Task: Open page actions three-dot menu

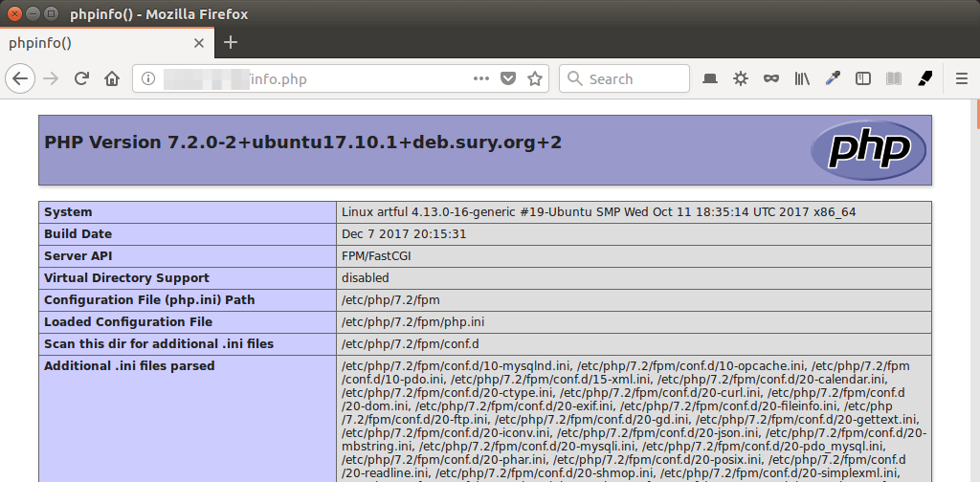Action: point(481,78)
